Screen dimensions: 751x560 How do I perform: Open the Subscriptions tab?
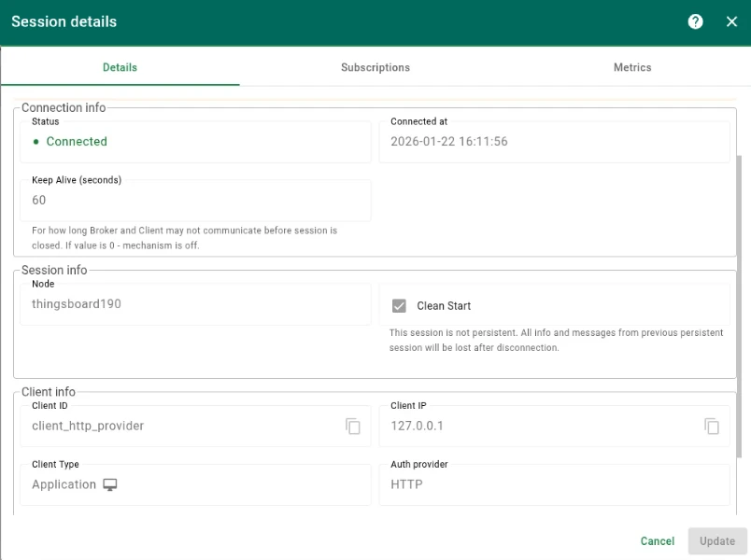[375, 67]
